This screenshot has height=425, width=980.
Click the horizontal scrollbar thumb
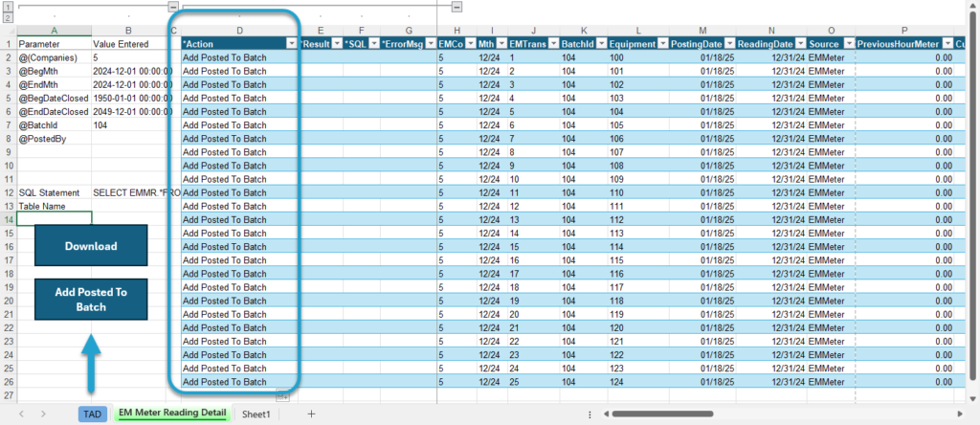662,414
